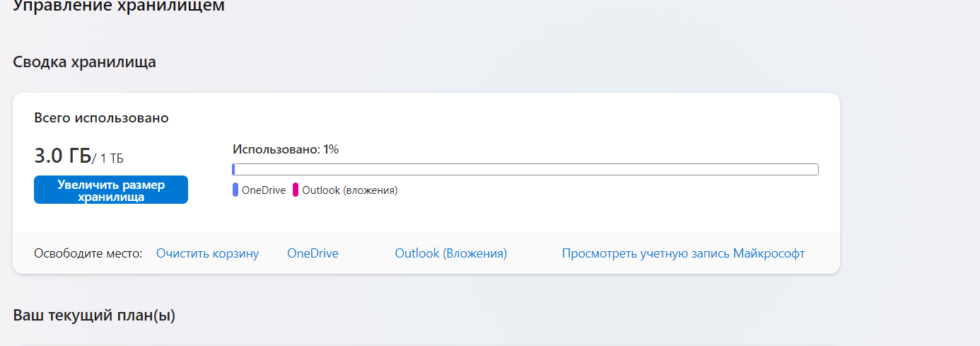Click the Освободите место: label
Image resolution: width=980 pixels, height=346 pixels.
click(88, 253)
